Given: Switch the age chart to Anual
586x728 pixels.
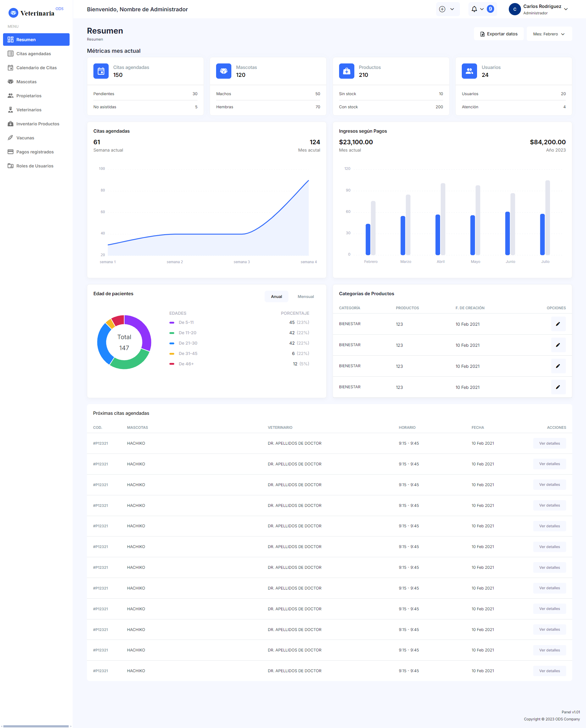Looking at the screenshot, I should point(276,296).
